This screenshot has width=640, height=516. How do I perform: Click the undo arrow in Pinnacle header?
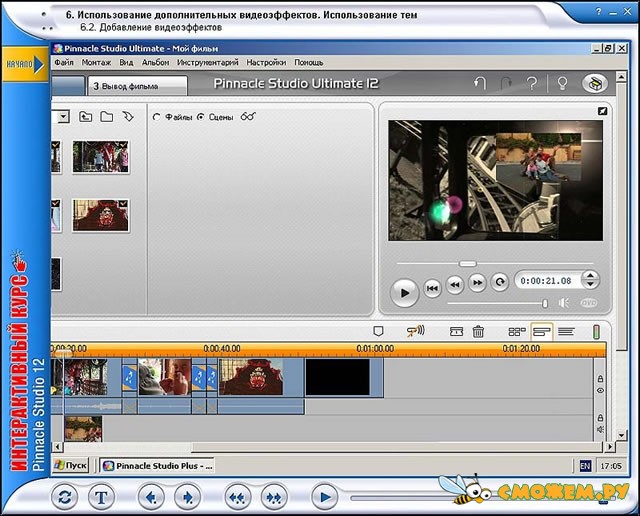(x=480, y=83)
